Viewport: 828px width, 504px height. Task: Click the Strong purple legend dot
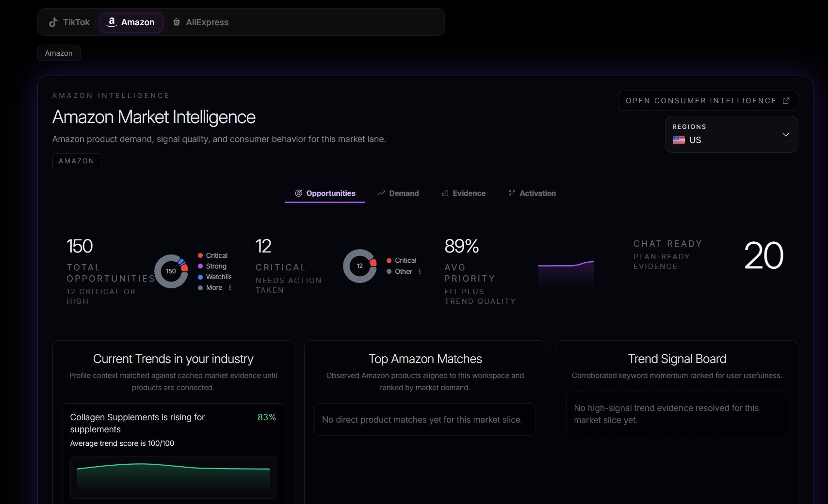click(200, 266)
